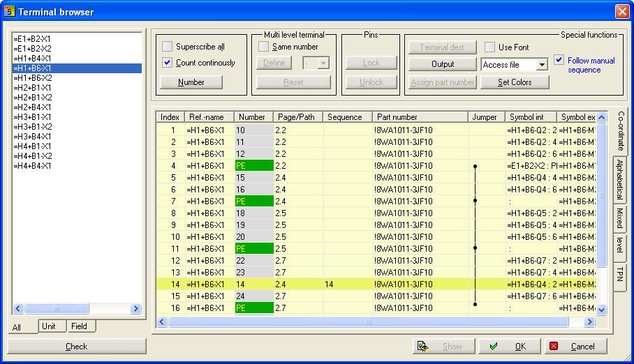Click the Ref.-name column header
This screenshot has height=364, width=634.
point(209,117)
